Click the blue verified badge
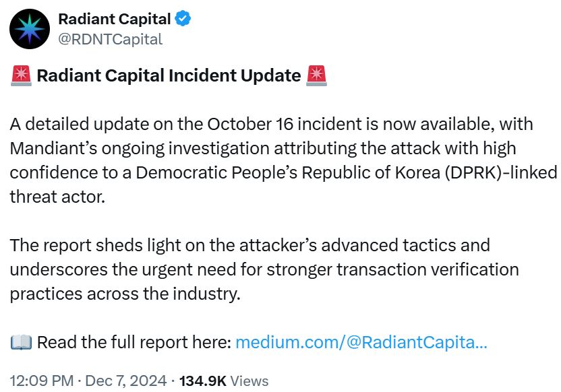Image resolution: width=561 pixels, height=392 pixels. 183,19
